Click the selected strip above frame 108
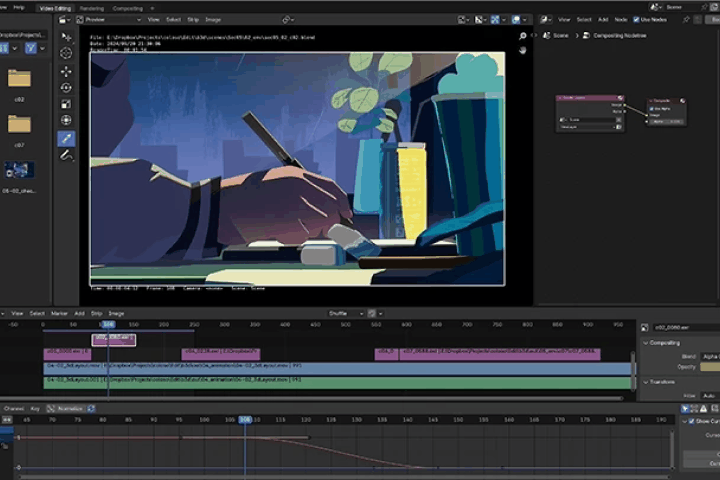720x480 pixels. pos(114,340)
